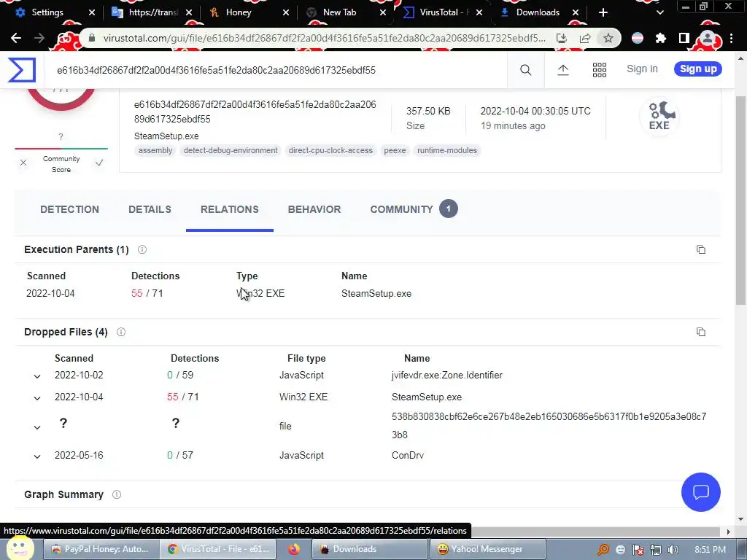Click the assembly tag
Image resolution: width=747 pixels, height=560 pixels.
[x=155, y=150]
